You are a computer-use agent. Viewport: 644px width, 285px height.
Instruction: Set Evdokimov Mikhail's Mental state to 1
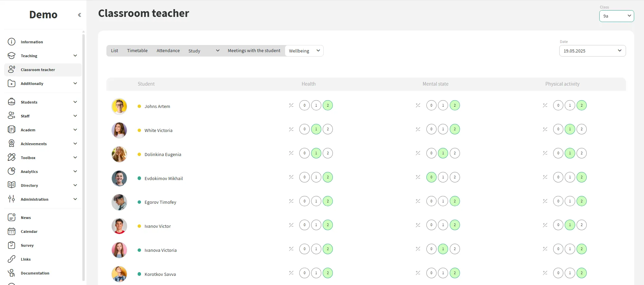pyautogui.click(x=443, y=177)
